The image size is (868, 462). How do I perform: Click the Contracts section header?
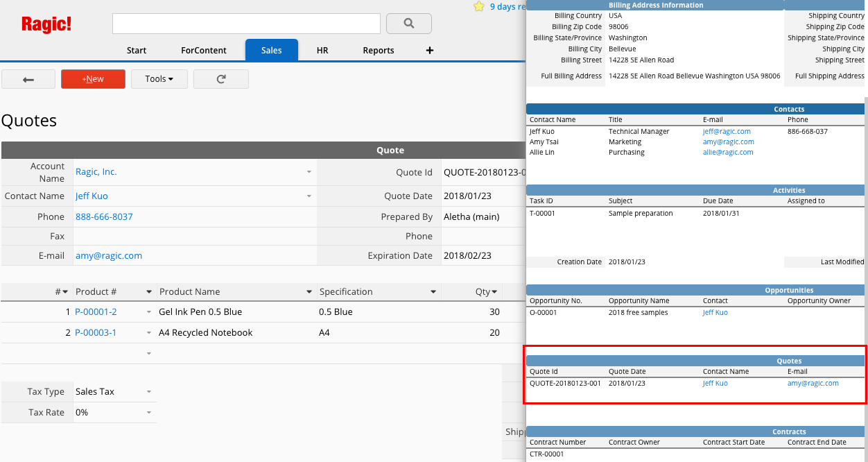[x=695, y=431]
